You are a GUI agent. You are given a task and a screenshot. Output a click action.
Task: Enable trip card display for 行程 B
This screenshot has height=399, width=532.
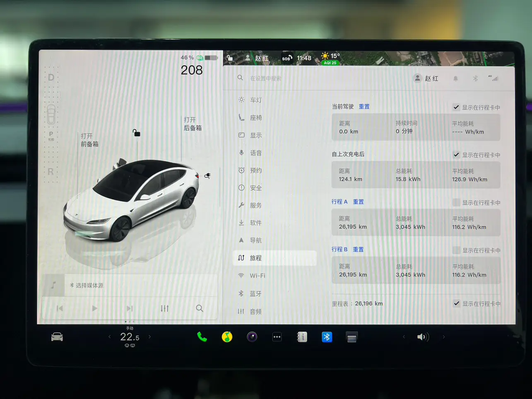click(456, 250)
